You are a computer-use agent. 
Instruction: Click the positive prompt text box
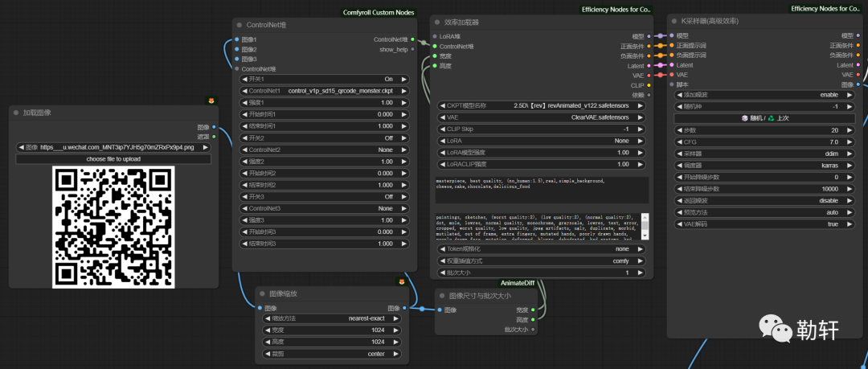542,190
